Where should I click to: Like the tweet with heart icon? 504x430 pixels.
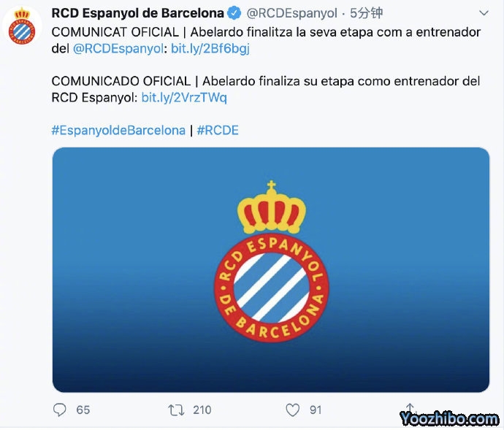click(292, 410)
